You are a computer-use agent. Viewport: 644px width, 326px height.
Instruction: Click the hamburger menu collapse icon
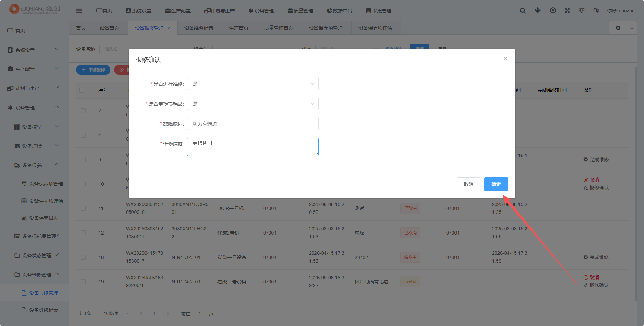pyautogui.click(x=79, y=11)
